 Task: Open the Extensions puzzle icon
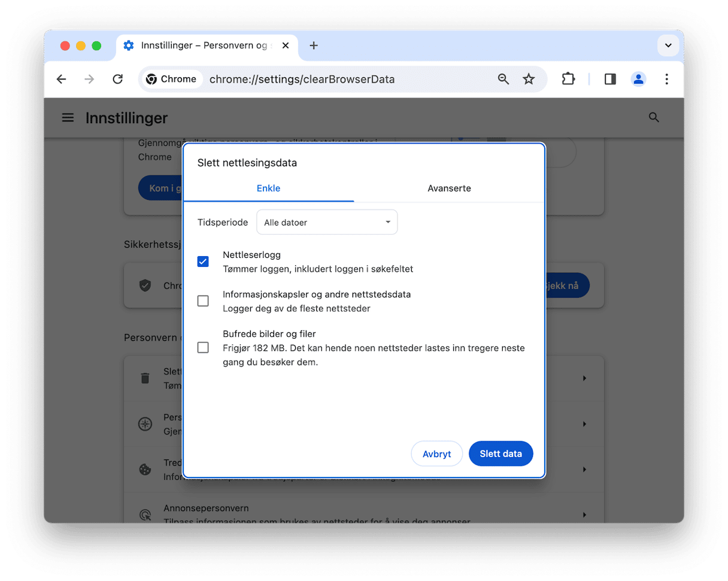pos(568,79)
